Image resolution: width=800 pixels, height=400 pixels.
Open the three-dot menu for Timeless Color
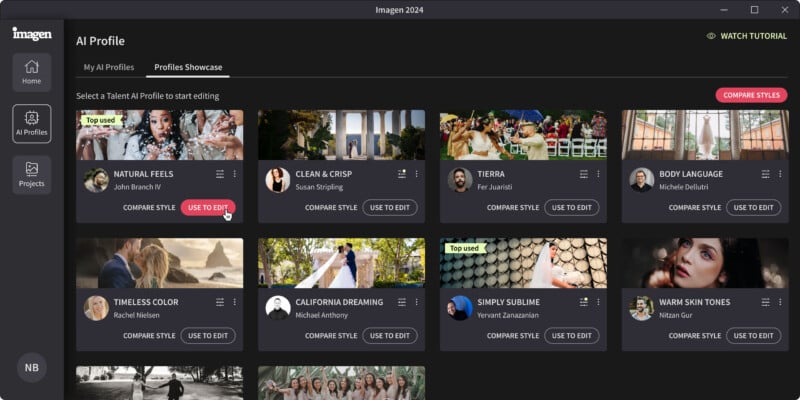coord(235,302)
